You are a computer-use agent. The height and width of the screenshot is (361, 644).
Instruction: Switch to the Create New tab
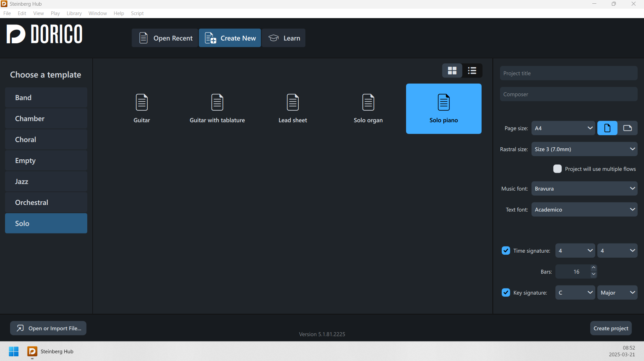(230, 38)
